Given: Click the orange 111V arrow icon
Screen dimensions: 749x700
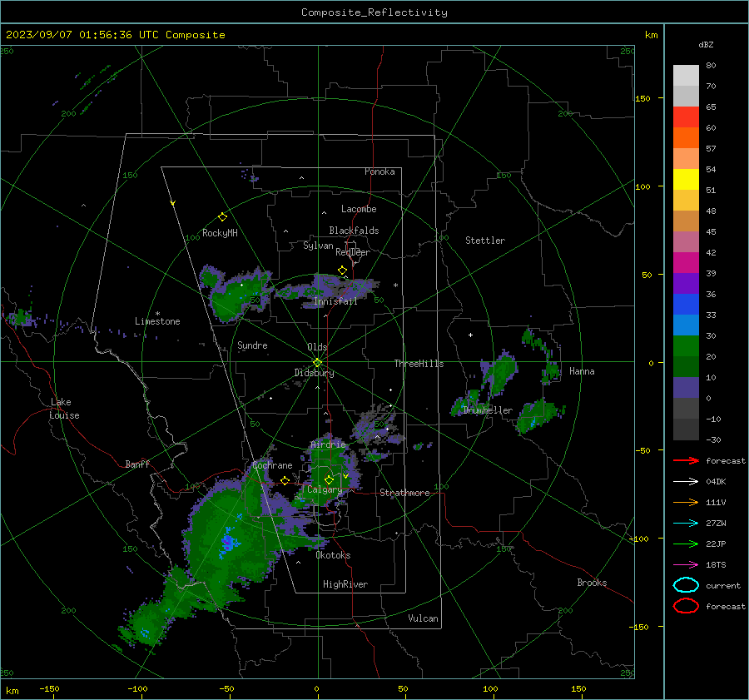Looking at the screenshot, I should pyautogui.click(x=686, y=502).
